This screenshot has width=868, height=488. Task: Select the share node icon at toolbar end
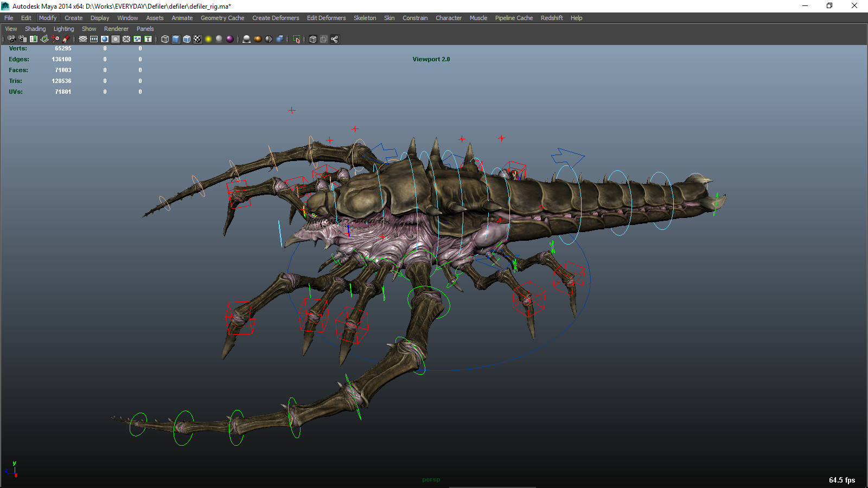point(335,39)
